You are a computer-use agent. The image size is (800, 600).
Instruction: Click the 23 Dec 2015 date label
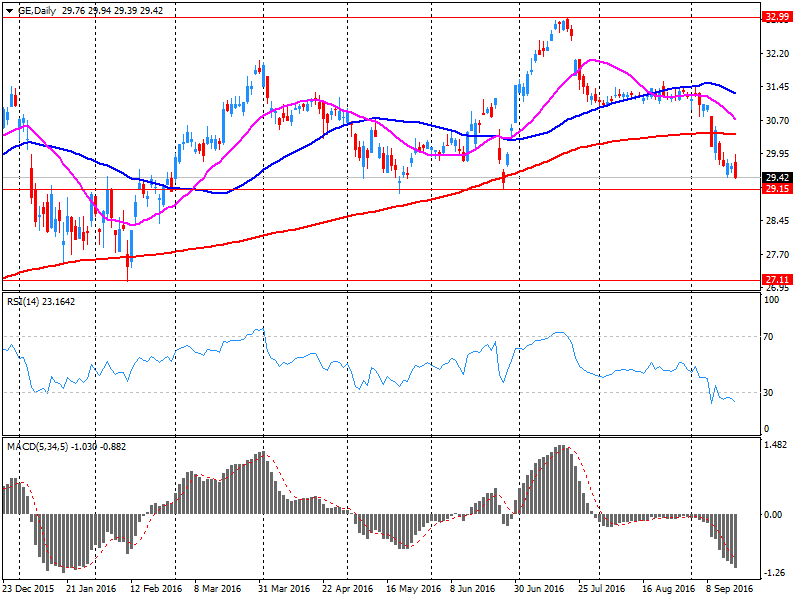coord(28,588)
